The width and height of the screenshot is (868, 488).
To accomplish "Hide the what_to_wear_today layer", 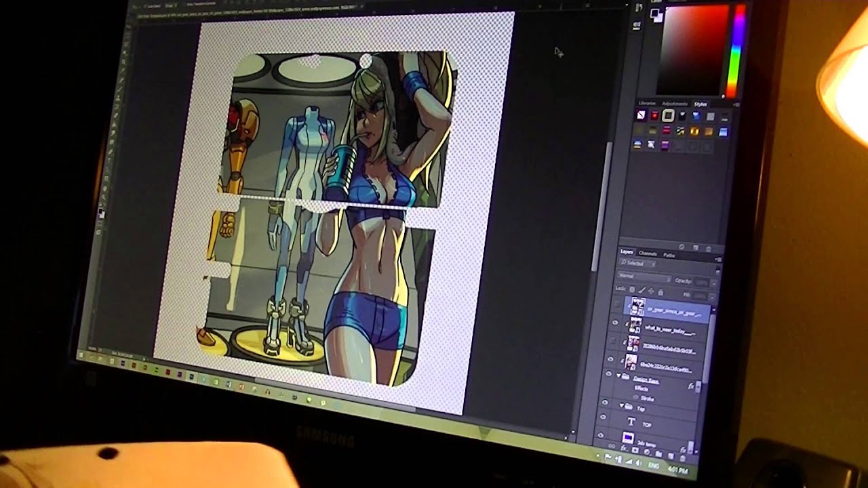I will click(615, 322).
